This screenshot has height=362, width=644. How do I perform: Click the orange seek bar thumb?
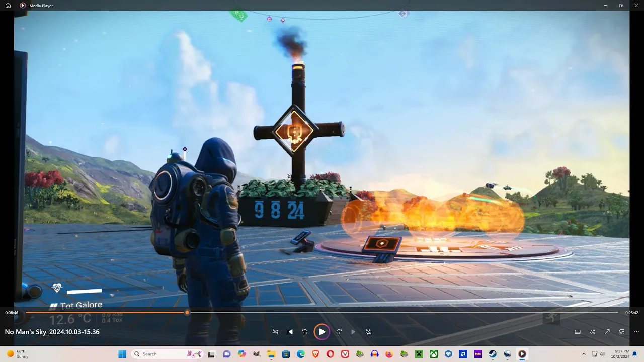187,313
